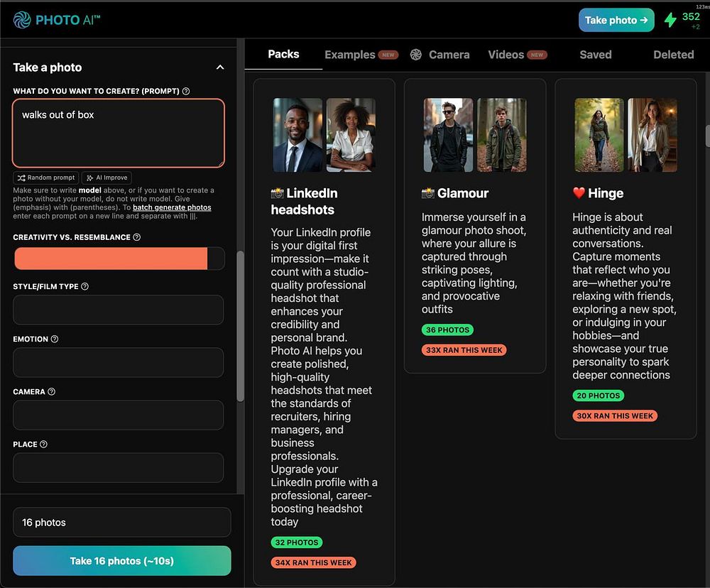Open the Place field help icon
Viewport: 710px width, 588px height.
(x=43, y=444)
